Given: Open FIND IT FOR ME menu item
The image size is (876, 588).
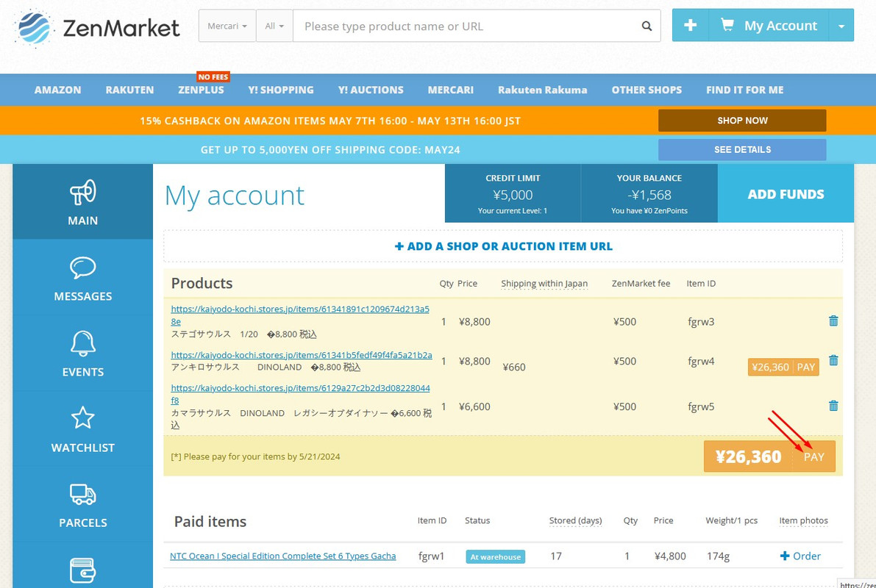Looking at the screenshot, I should pos(745,90).
